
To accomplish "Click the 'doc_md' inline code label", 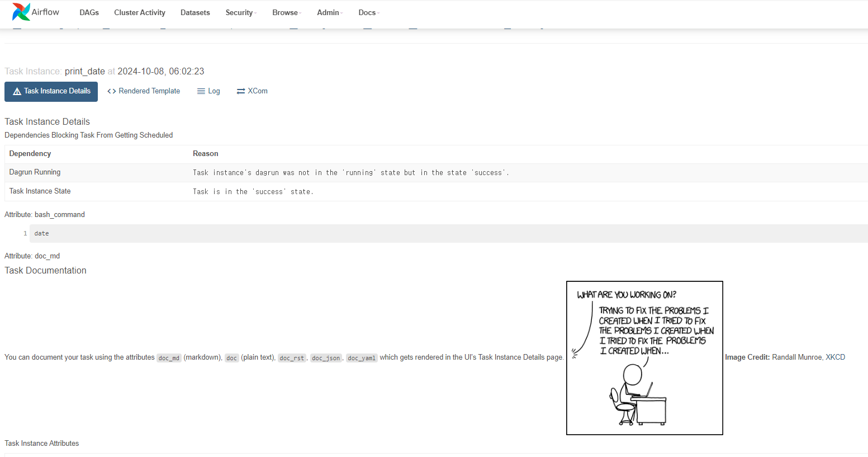I will pyautogui.click(x=169, y=358).
